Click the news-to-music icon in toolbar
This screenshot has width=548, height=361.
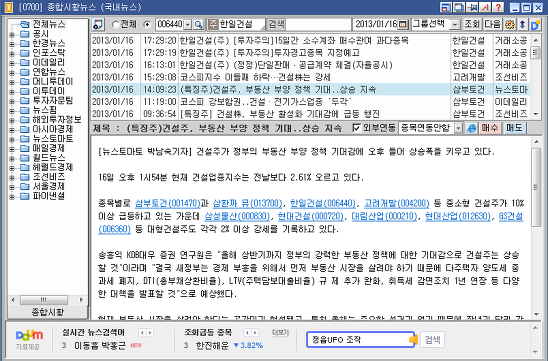(98, 24)
